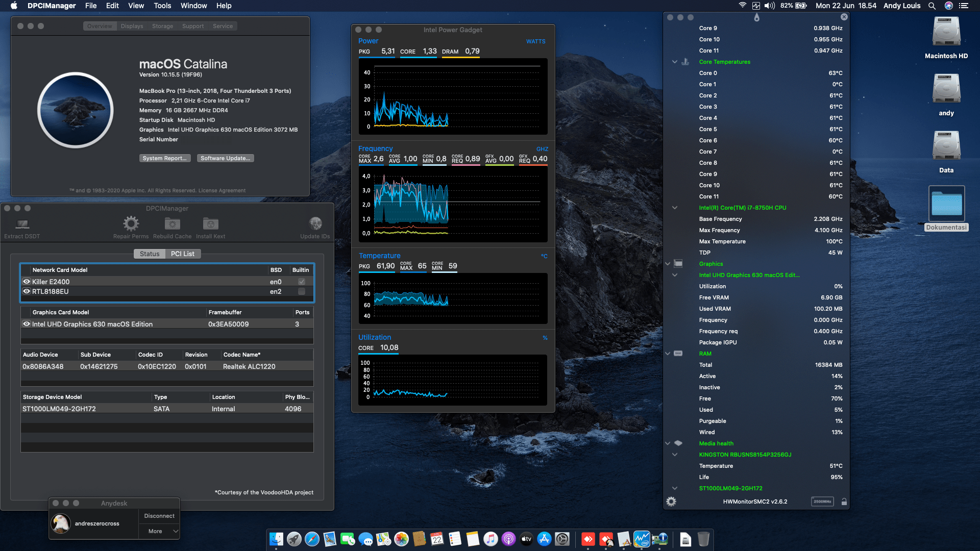Collapse Intel UHD Graphics 630 macOS Edit... subsection
This screenshot has width=980, height=551.
675,275
